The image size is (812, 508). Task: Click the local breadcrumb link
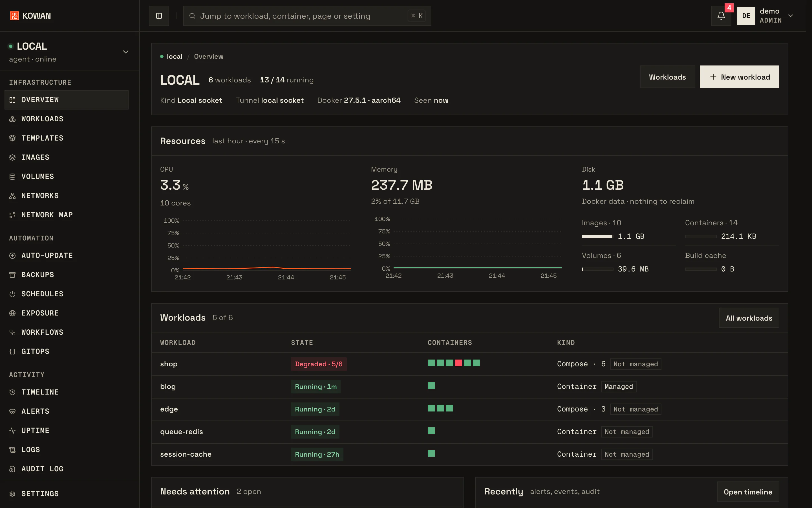click(x=175, y=56)
